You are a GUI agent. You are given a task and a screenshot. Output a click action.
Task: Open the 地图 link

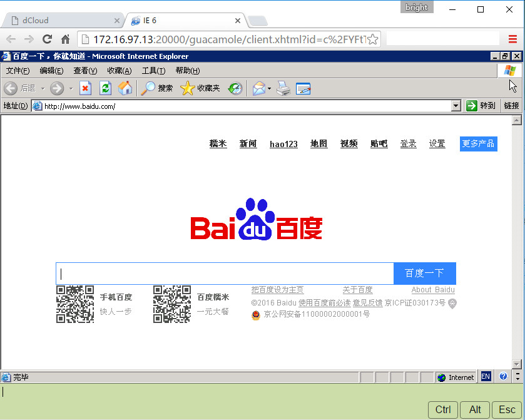(x=319, y=144)
